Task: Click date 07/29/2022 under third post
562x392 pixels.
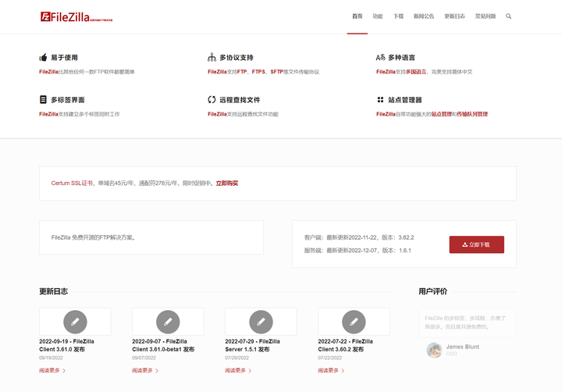Action: pos(237,358)
